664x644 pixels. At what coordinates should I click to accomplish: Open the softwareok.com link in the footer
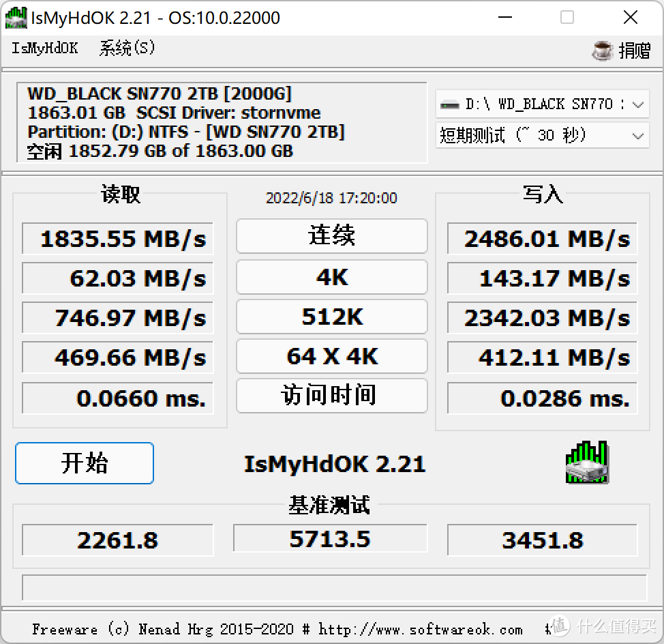(421, 630)
